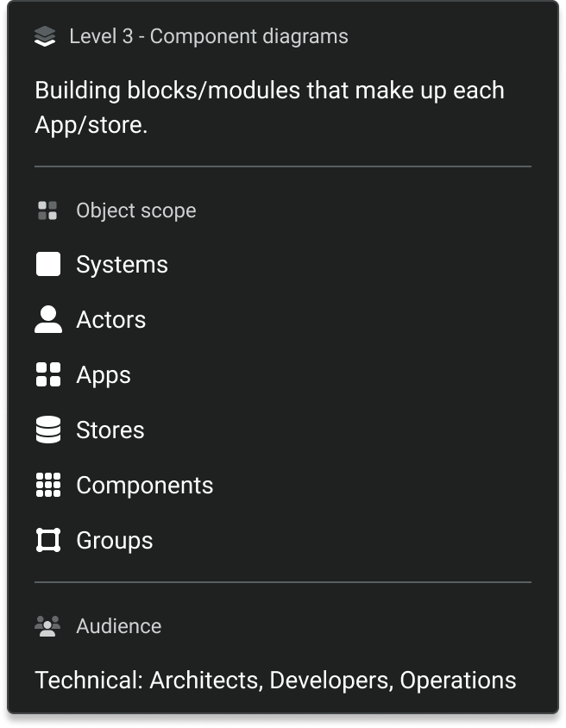566x728 pixels.
Task: Click the Audience people icon
Action: [x=47, y=626]
